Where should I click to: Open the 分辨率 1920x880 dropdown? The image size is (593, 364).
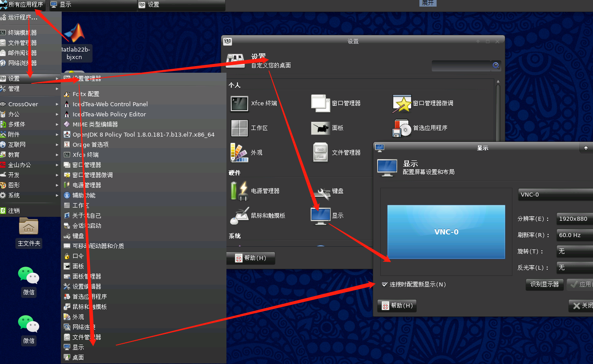(x=574, y=219)
